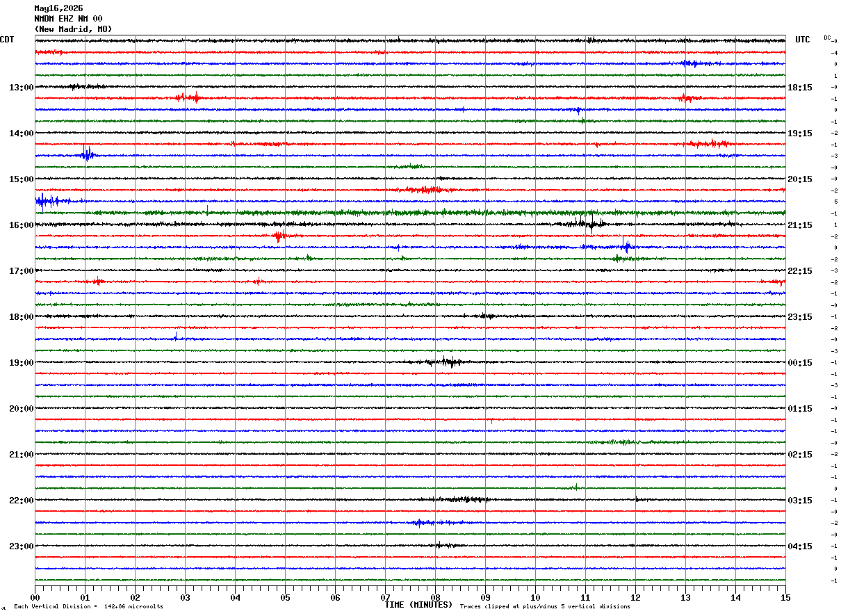Click the Each Vertical Division microvolts note
Viewport: 841px width, 616px height.
(x=89, y=607)
